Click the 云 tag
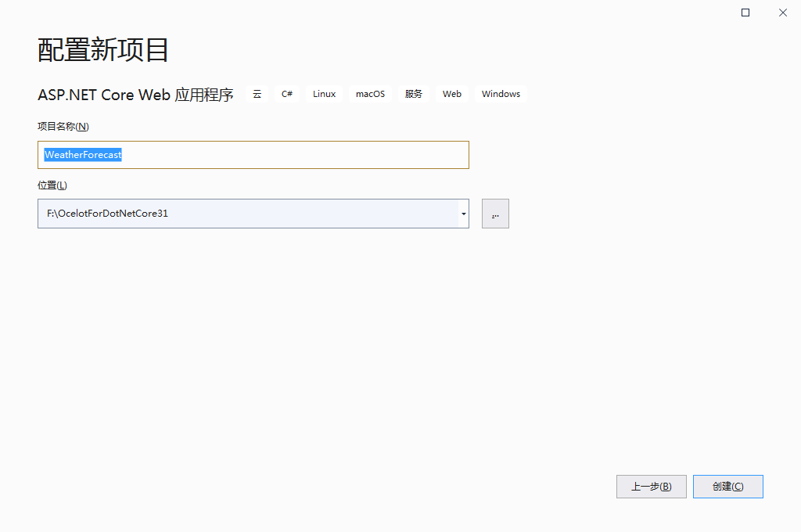801x532 pixels. [257, 94]
